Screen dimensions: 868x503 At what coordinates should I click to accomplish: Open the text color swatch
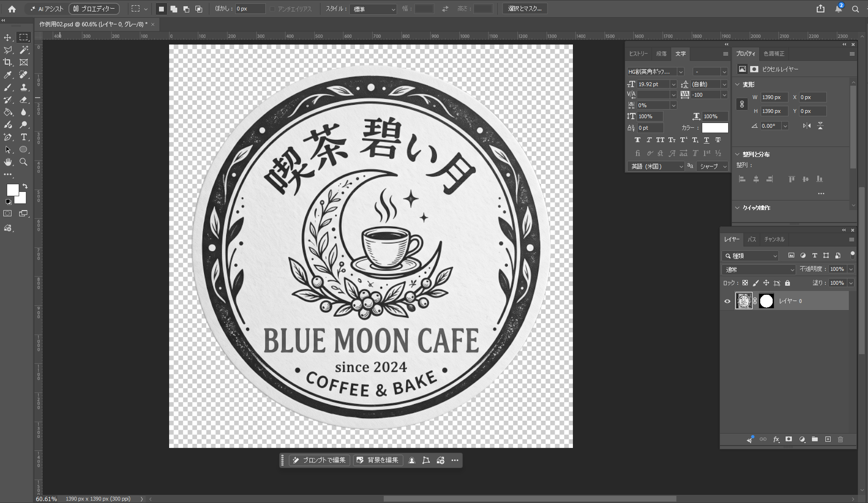point(715,128)
